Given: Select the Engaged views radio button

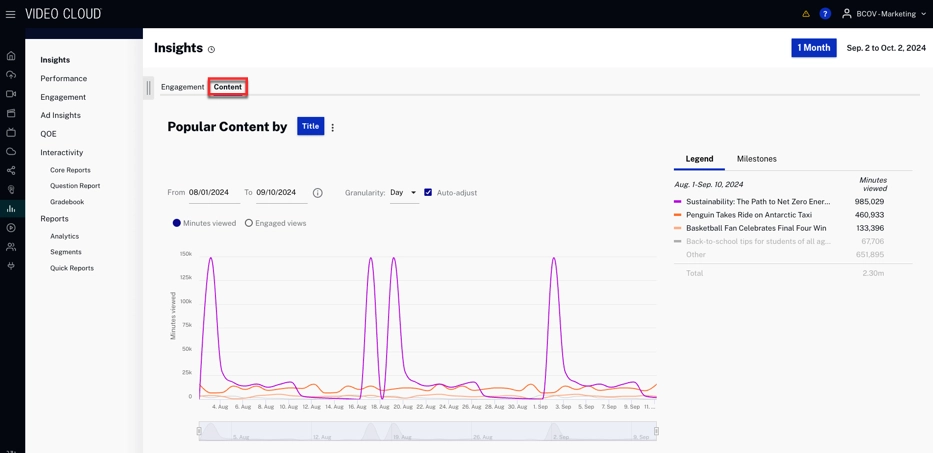Looking at the screenshot, I should (x=249, y=223).
